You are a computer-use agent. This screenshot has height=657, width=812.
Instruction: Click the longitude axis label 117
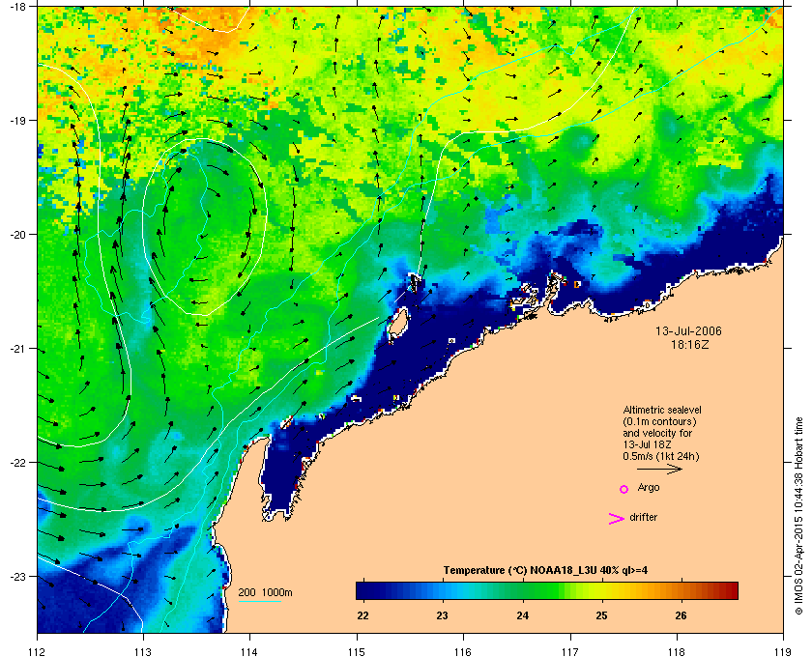tap(569, 651)
